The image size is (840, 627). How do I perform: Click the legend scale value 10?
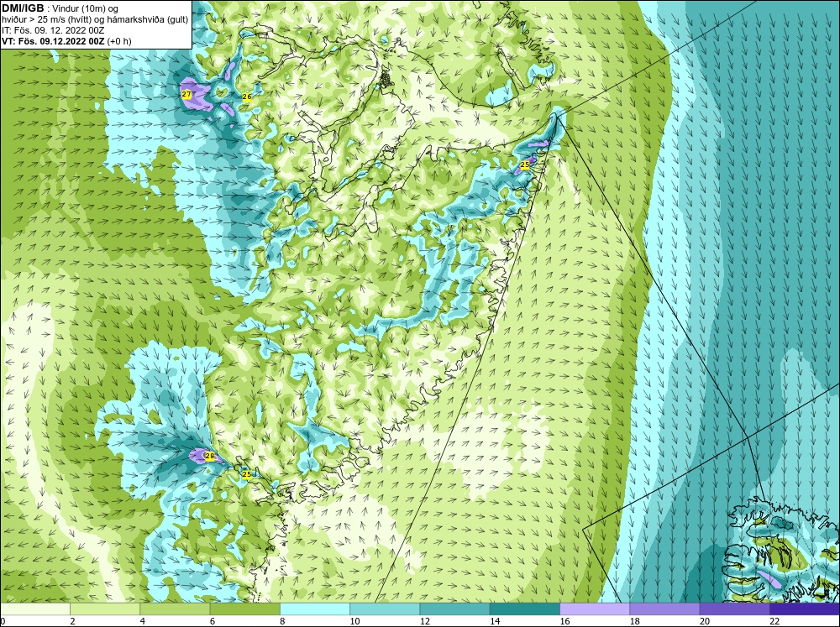click(x=354, y=621)
